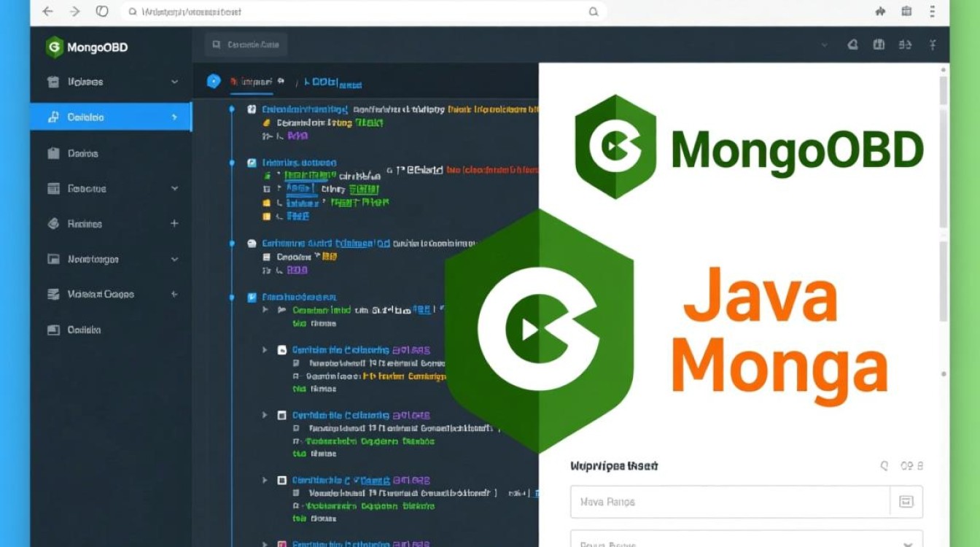Toggle the blue circular node icon above the tree
The width and height of the screenshot is (980, 547).
[x=213, y=81]
